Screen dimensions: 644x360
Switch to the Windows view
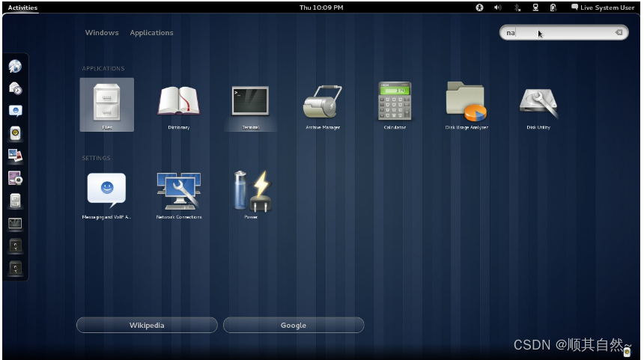[102, 33]
